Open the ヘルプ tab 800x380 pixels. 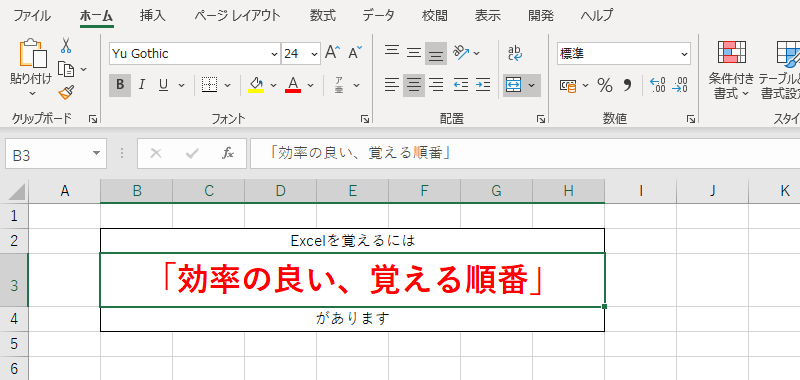tap(596, 15)
